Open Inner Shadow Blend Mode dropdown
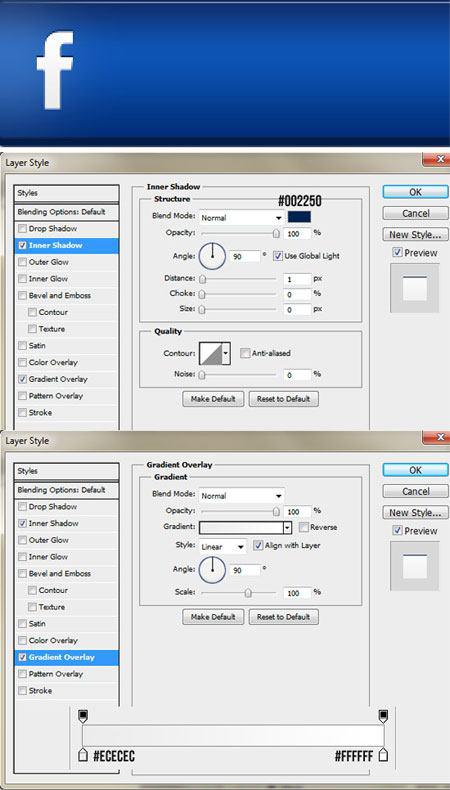The width and height of the screenshot is (450, 790). 241,218
